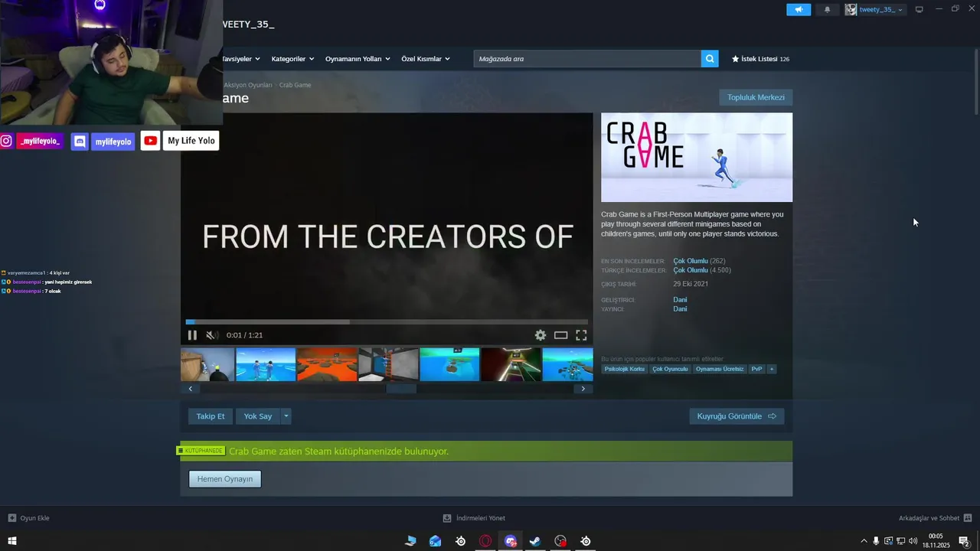The height and width of the screenshot is (551, 980).
Task: Click Oyun Ekle add game
Action: coord(28,518)
